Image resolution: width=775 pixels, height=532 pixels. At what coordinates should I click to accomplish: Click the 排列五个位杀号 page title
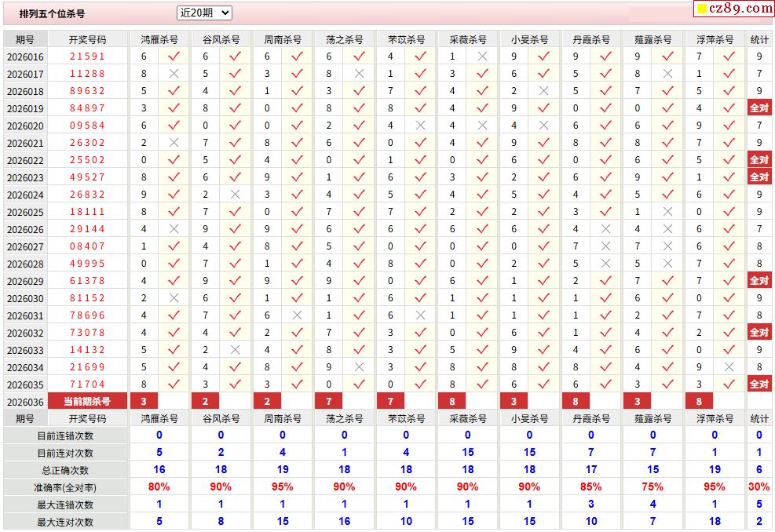click(52, 14)
